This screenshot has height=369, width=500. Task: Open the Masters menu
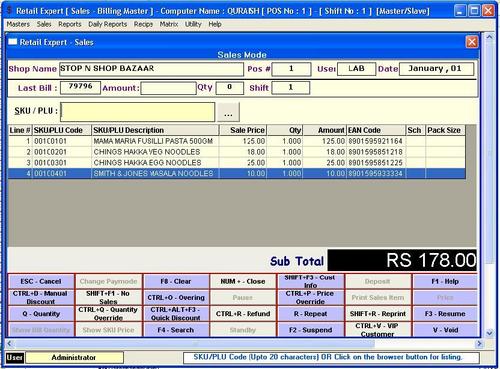(x=18, y=24)
